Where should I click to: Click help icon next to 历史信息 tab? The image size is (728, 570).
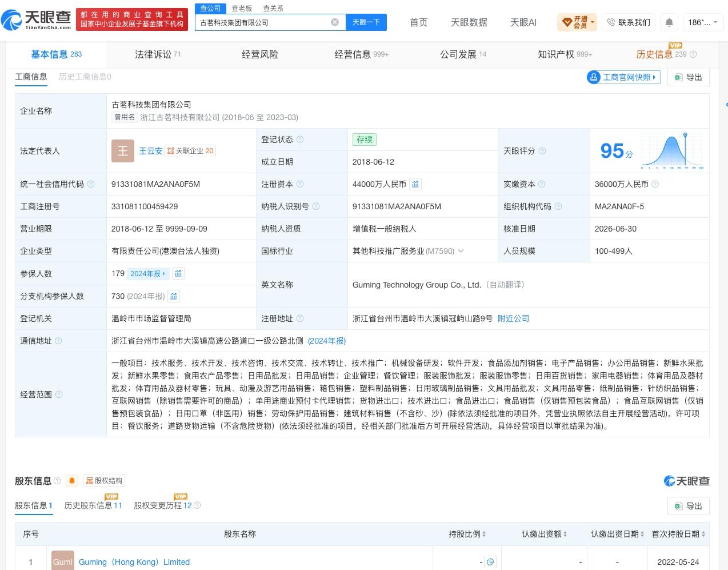tap(693, 54)
